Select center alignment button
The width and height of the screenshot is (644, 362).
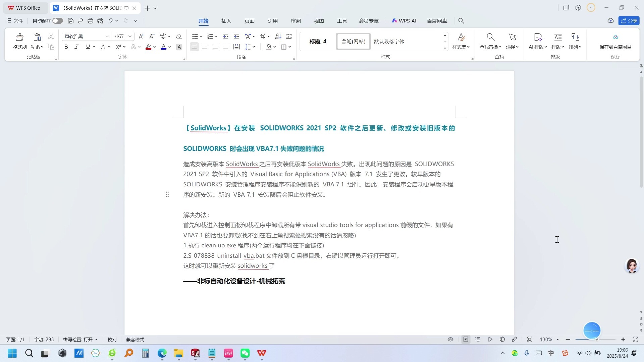coord(205,47)
